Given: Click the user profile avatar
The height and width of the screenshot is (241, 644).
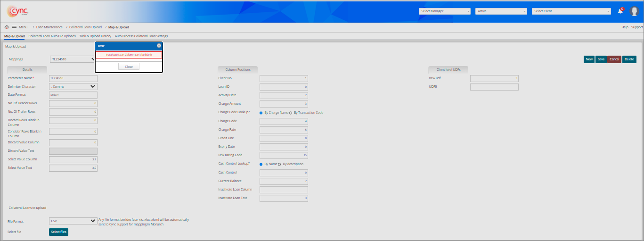Looking at the screenshot, I should coord(634,11).
